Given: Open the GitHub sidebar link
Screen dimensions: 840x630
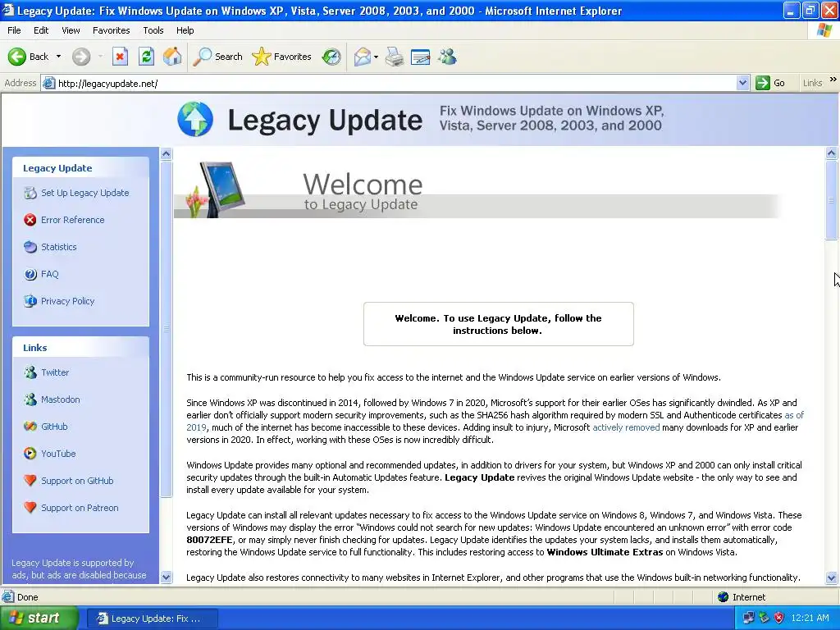Looking at the screenshot, I should 55,427.
